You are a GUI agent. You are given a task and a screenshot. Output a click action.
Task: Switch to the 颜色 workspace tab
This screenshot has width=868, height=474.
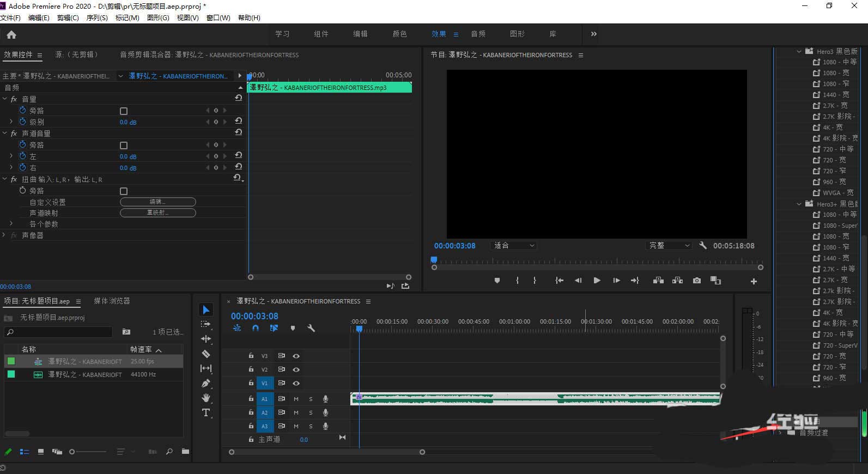pyautogui.click(x=399, y=34)
